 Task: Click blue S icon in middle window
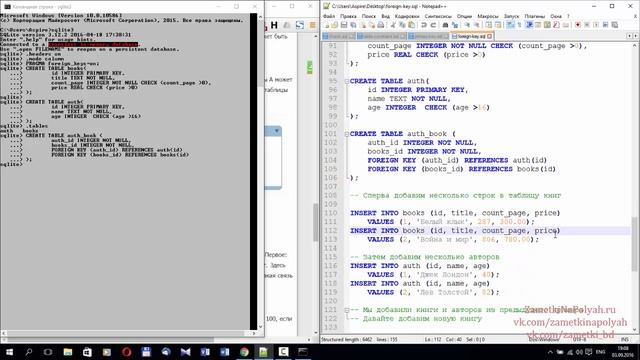pyautogui.click(x=300, y=25)
